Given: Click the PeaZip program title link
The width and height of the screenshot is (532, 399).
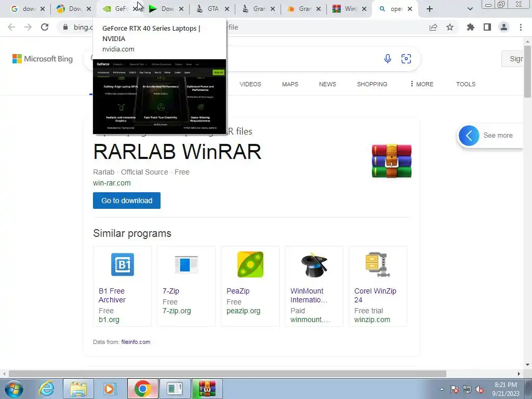Looking at the screenshot, I should tap(238, 291).
